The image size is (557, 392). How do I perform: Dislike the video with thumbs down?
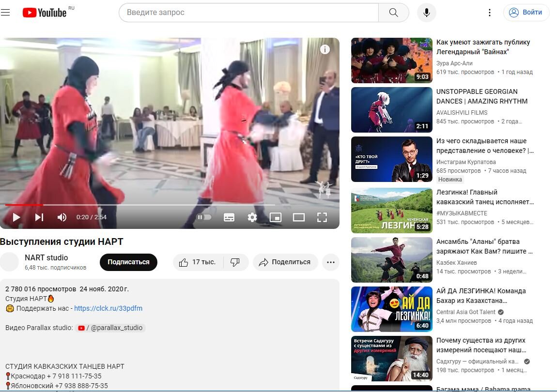[x=236, y=262]
